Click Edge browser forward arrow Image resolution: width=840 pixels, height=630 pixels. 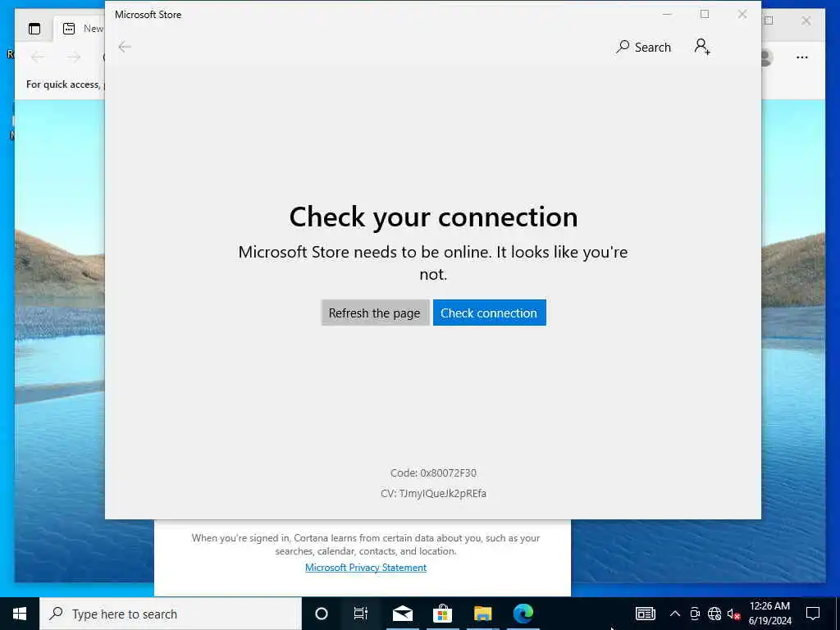click(73, 57)
